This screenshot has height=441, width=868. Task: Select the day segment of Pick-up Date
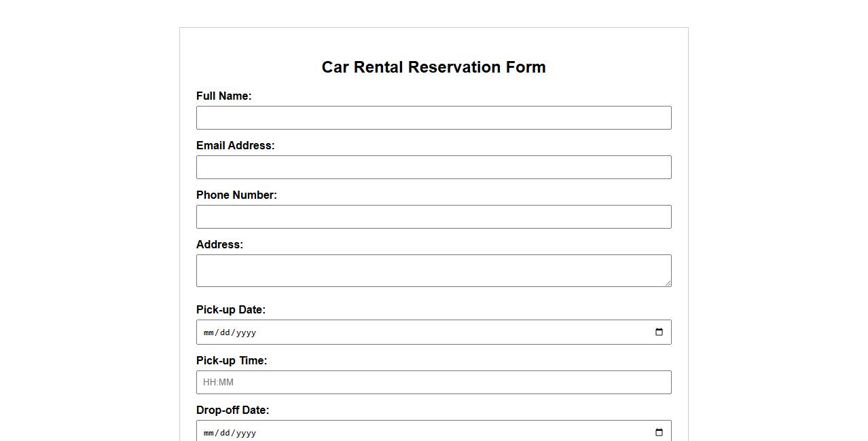pyautogui.click(x=225, y=332)
